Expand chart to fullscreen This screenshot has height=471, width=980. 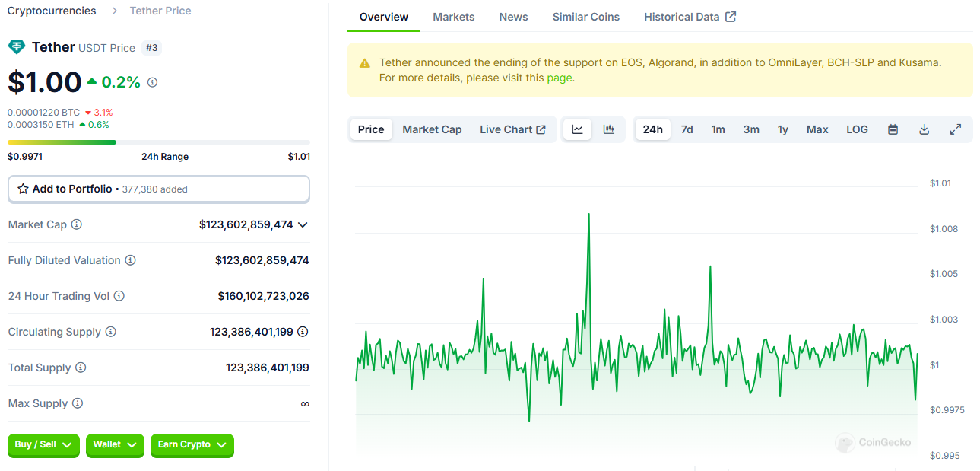pos(956,129)
